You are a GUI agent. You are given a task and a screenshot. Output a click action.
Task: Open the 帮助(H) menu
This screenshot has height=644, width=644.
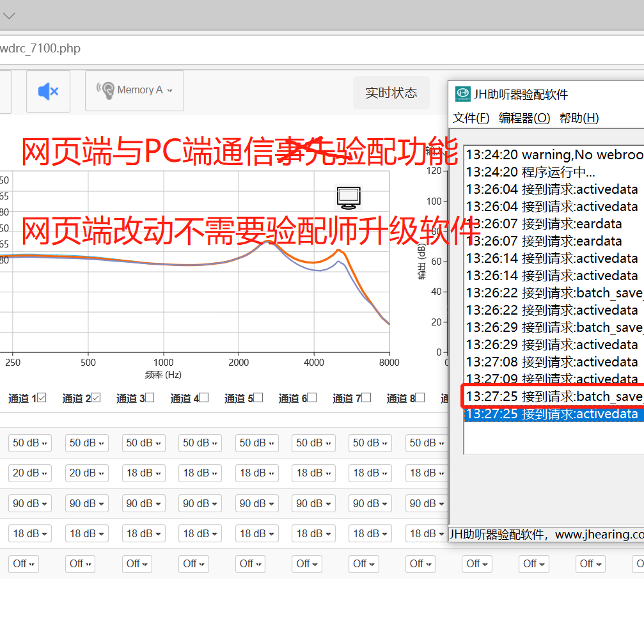pos(579,118)
